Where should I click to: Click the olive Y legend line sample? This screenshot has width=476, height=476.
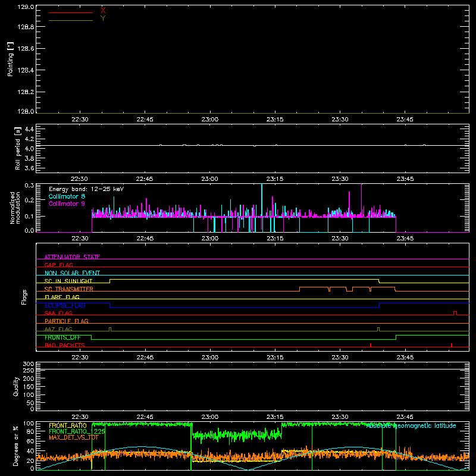(71, 20)
